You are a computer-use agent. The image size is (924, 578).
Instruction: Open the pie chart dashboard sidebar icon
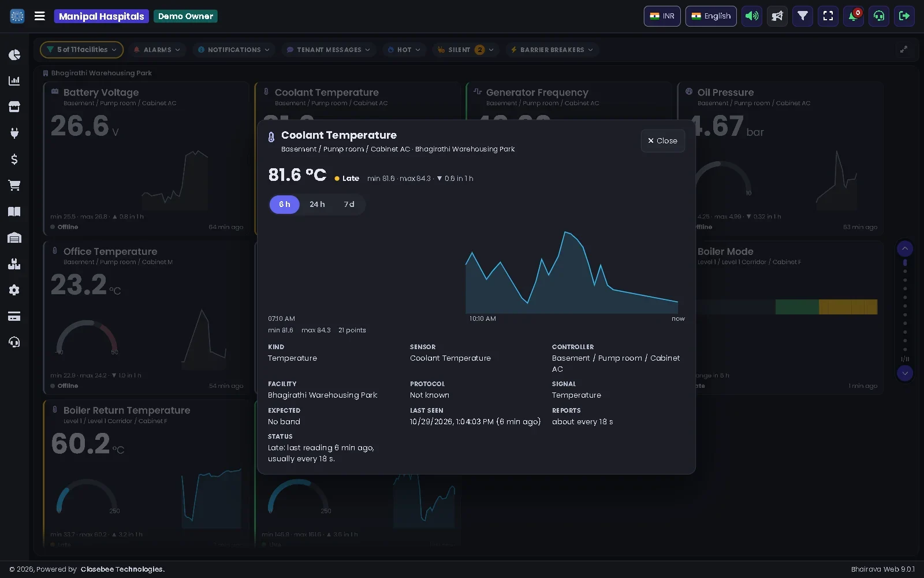[x=14, y=55]
